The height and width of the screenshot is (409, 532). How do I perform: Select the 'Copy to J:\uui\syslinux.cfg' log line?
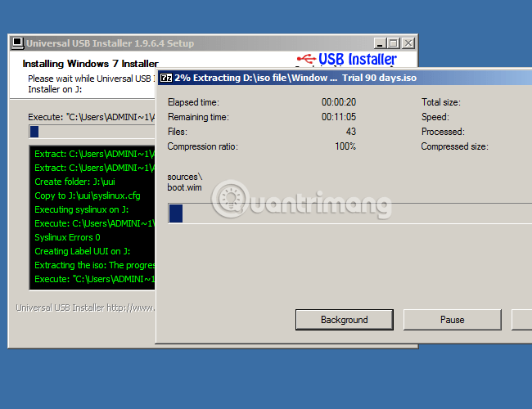click(x=88, y=196)
